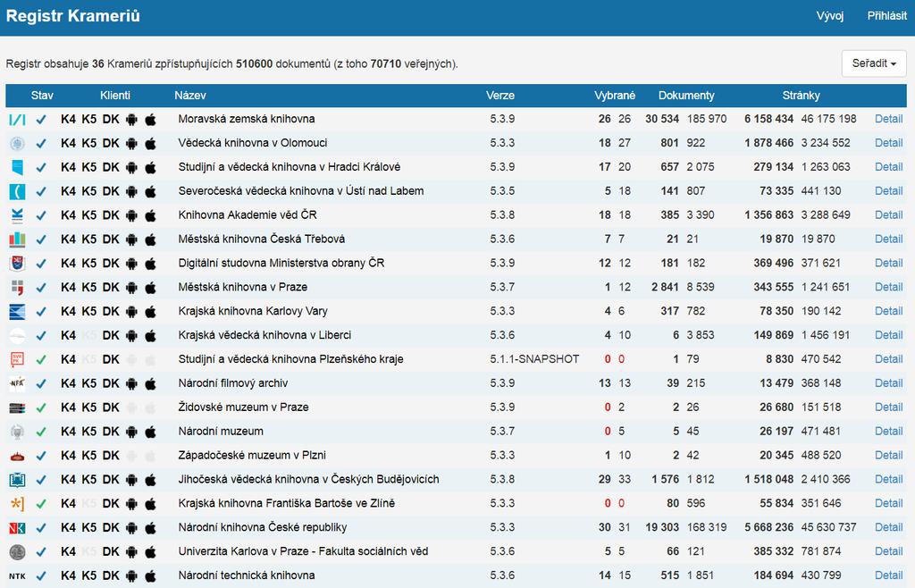This screenshot has width=915, height=588.
Task: Click the Android icon for Národní knihovna České republiky
Action: tap(131, 528)
